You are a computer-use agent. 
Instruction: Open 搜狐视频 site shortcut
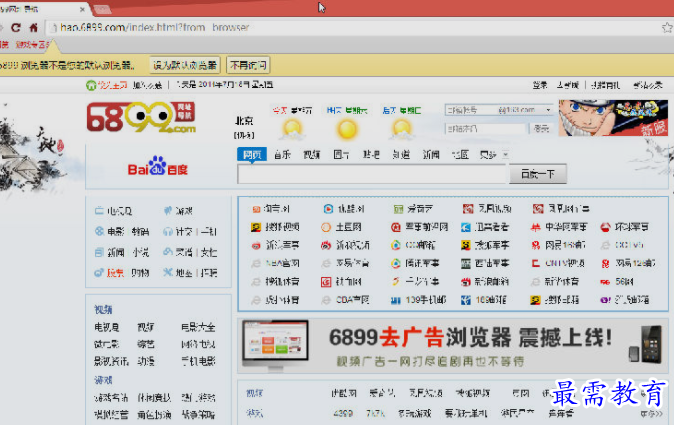tap(275, 227)
